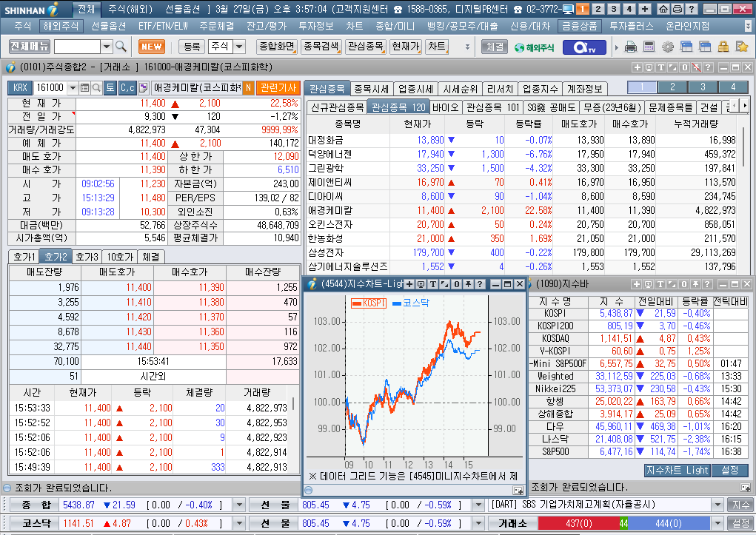This screenshot has height=535, width=756.
Task: Open the printer icon in top toolbar
Action: [x=631, y=47]
